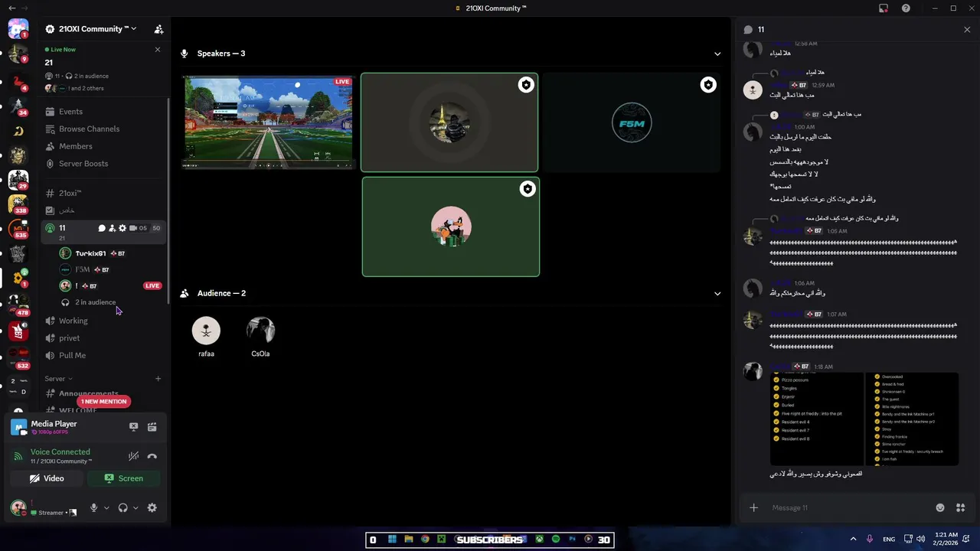The height and width of the screenshot is (551, 980).
Task: Select the F5M speaker tile
Action: (632, 122)
